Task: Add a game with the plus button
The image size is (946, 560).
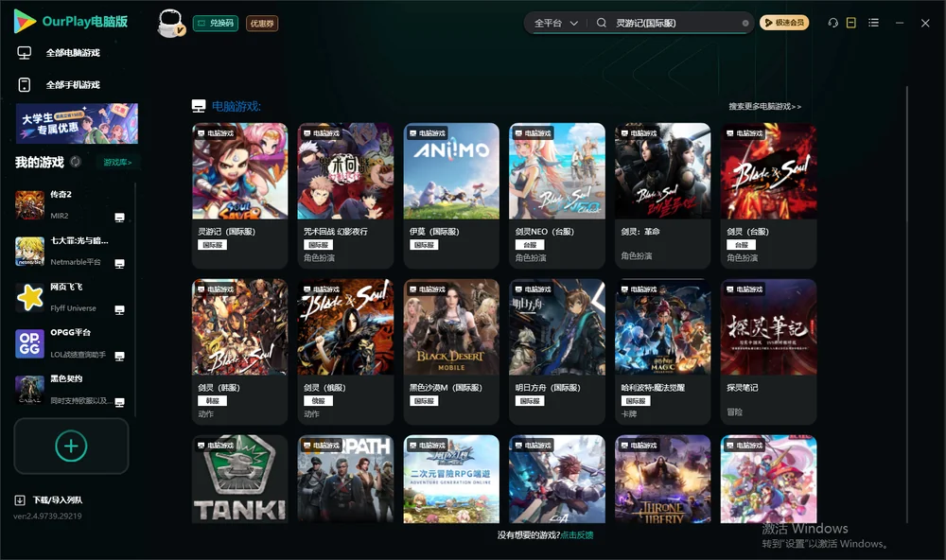Action: click(71, 446)
